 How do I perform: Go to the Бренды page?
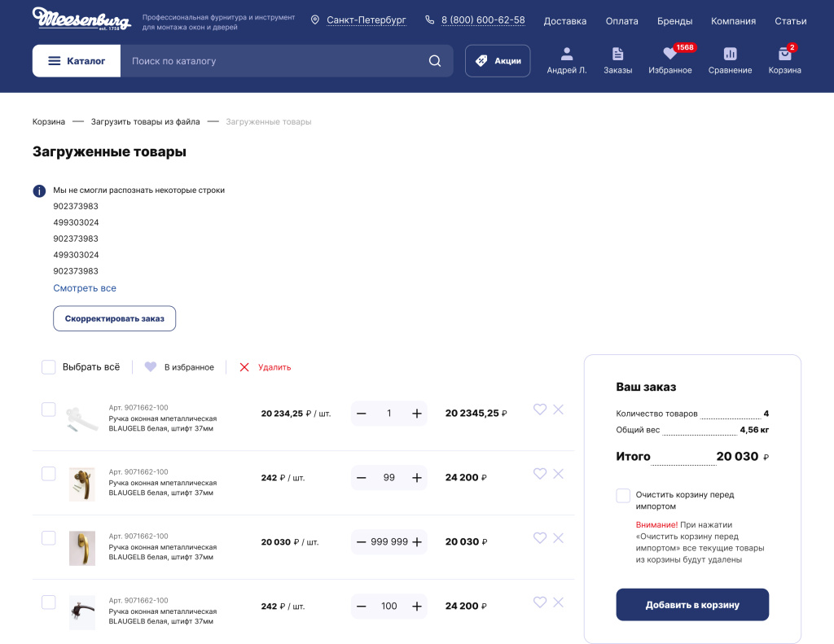point(674,21)
